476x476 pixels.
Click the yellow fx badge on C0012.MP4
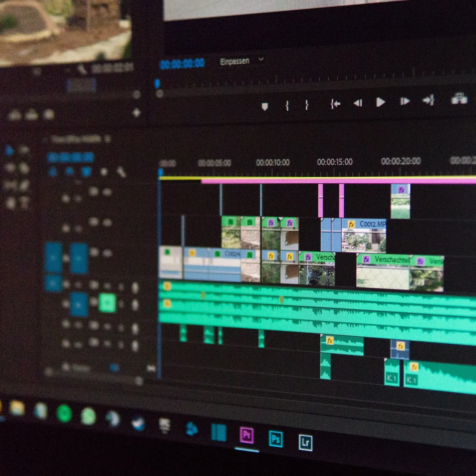point(351,225)
